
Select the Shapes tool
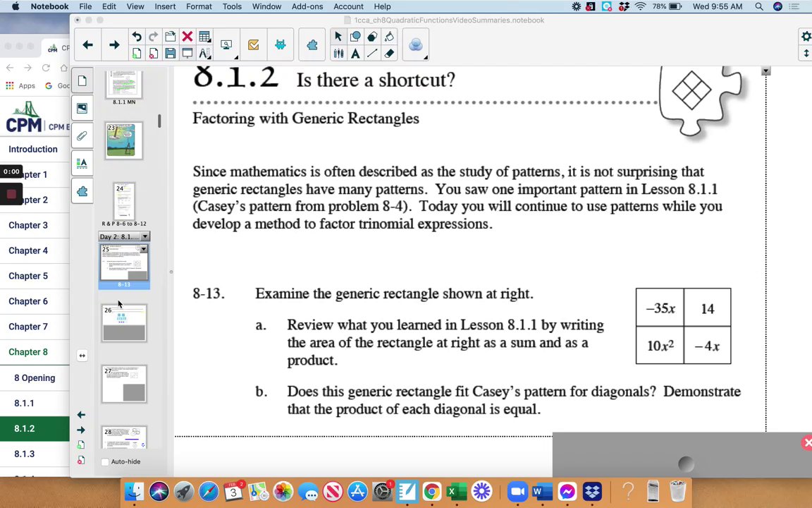click(x=355, y=36)
